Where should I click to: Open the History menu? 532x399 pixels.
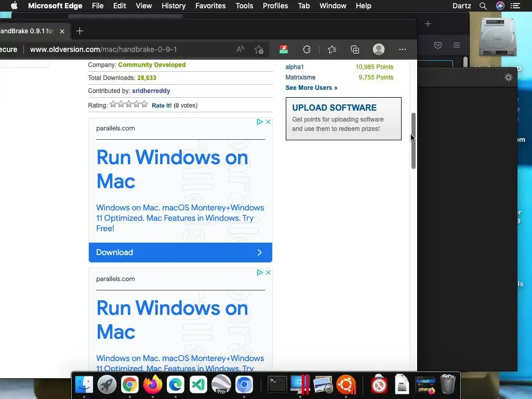tap(174, 6)
